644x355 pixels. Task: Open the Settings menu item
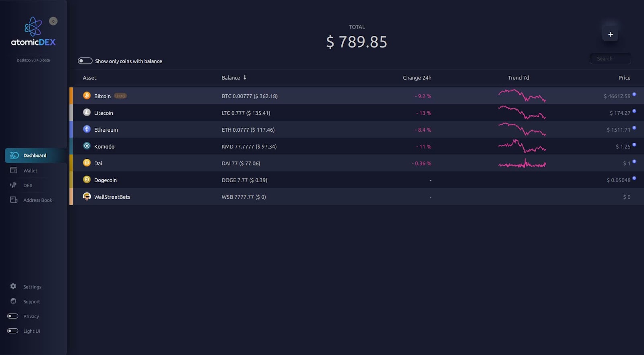coord(32,286)
